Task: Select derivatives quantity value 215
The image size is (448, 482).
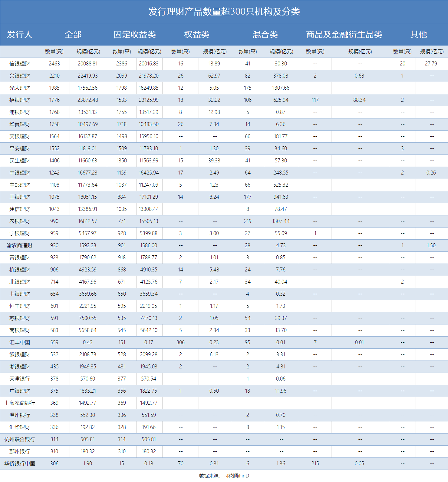Action: pyautogui.click(x=315, y=464)
